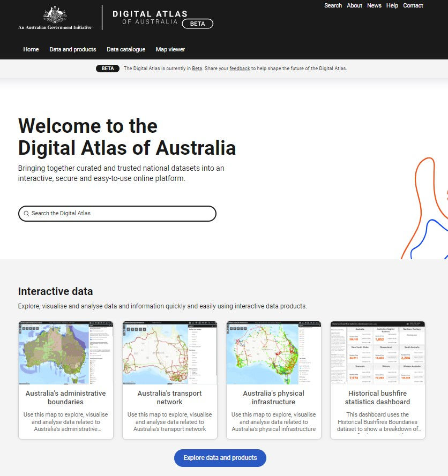
Task: Click the magnifying glass icon in search bar
Action: [26, 213]
